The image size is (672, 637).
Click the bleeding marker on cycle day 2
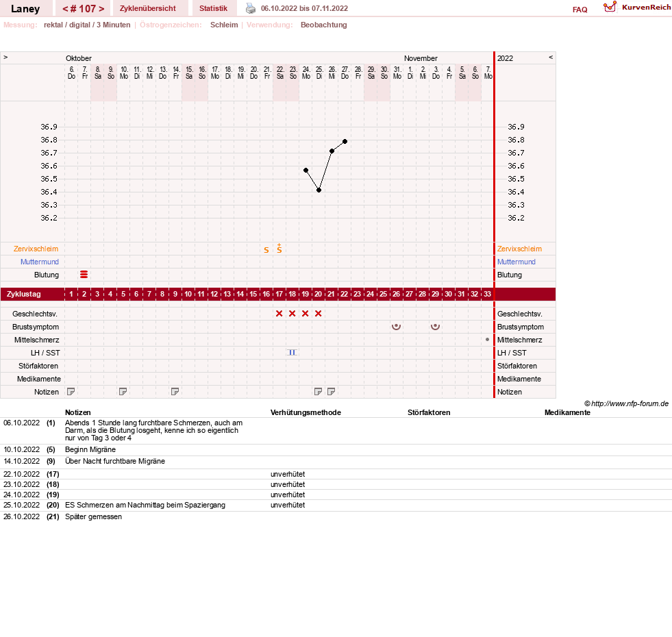[84, 275]
